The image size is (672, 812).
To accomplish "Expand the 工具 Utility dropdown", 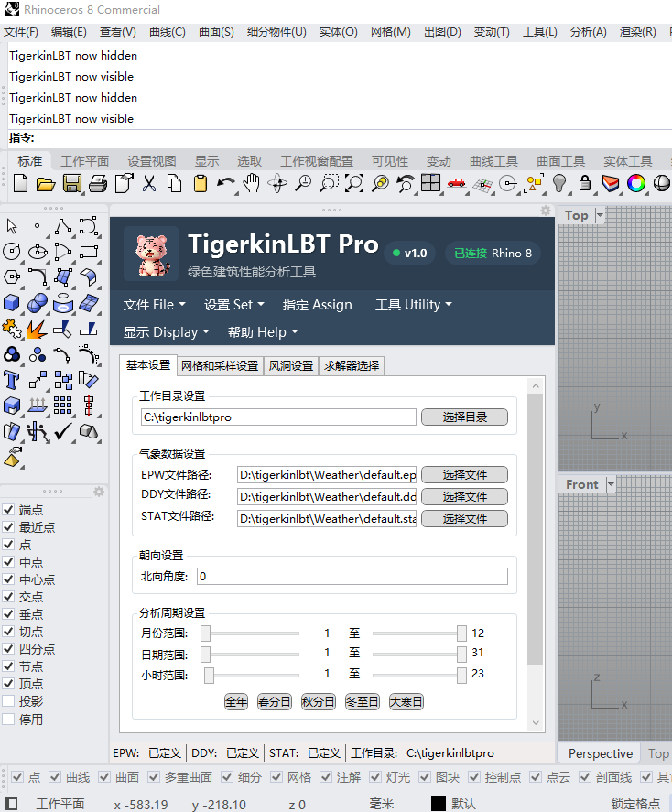I will click(413, 305).
